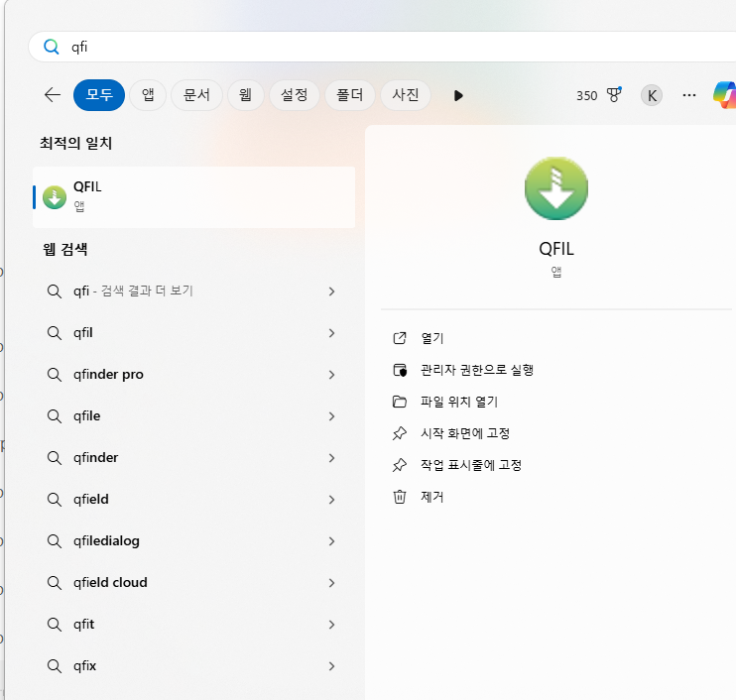The width and height of the screenshot is (736, 700).
Task: Expand the chevron next to qfinder pro
Action: tap(332, 375)
